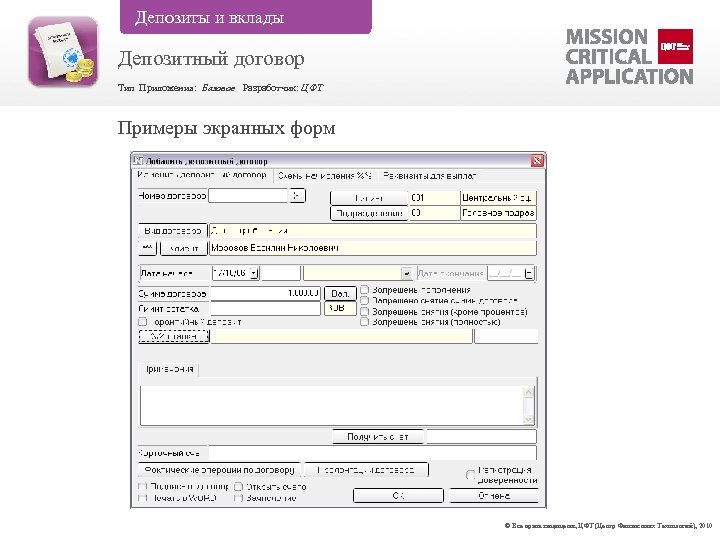Click the Филиал button
720x540 pixels.
369,198
